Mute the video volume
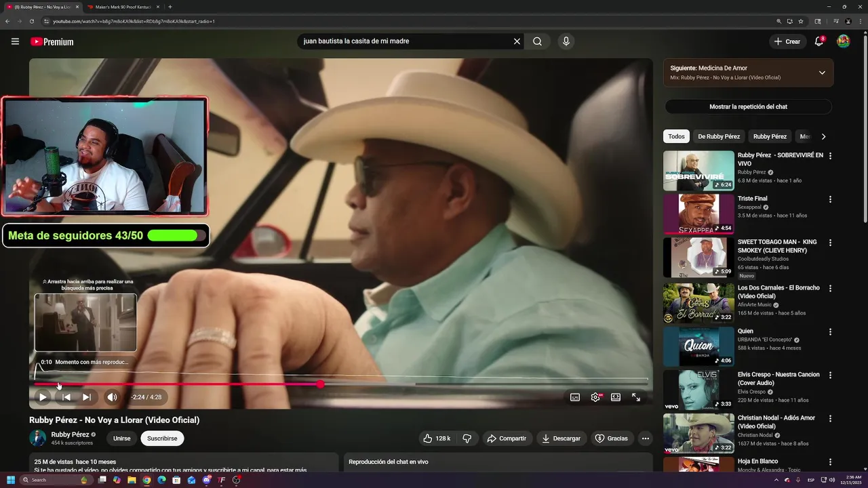This screenshot has width=868, height=488. 112,397
